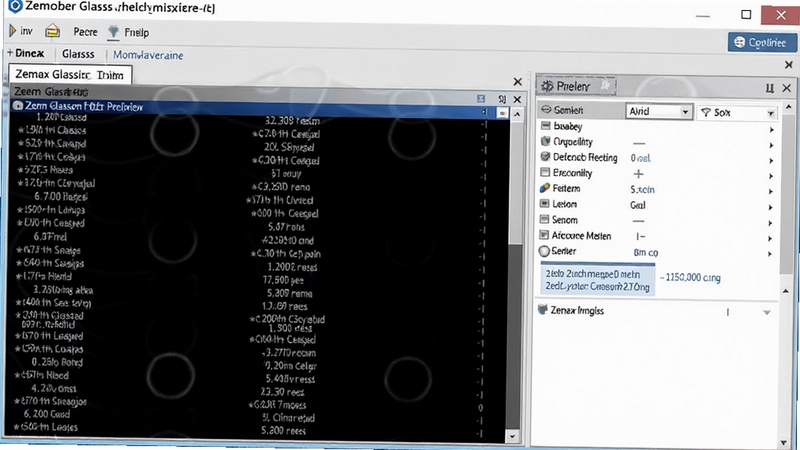Image resolution: width=800 pixels, height=450 pixels.
Task: Click the play-arrow 'inv' toolbar icon
Action: (12, 31)
